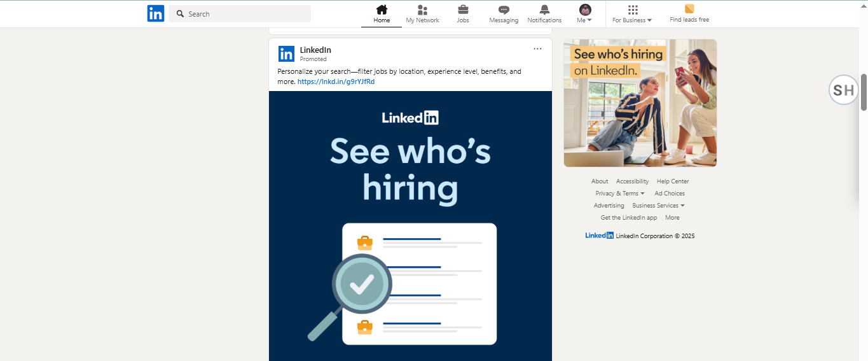Click the Promoted label under LinkedIn
Image resolution: width=868 pixels, height=361 pixels.
tap(313, 59)
